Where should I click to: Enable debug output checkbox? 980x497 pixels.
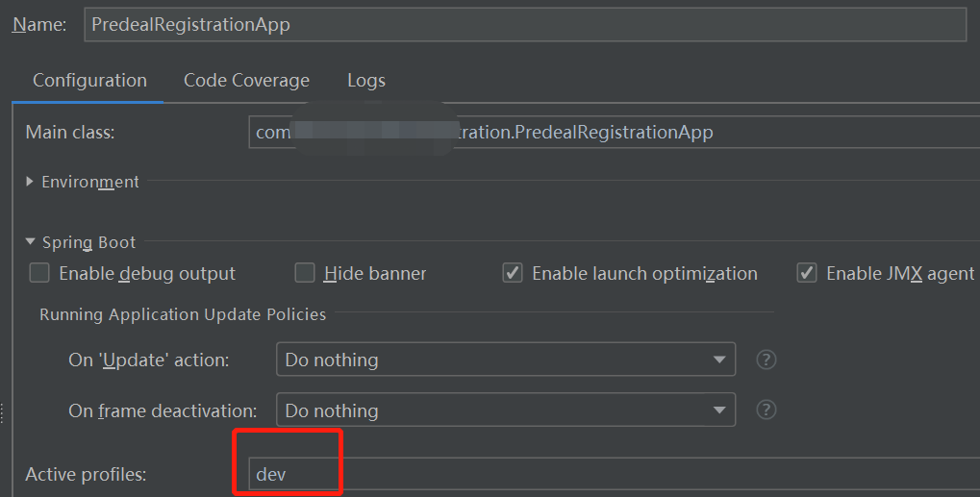click(x=39, y=273)
